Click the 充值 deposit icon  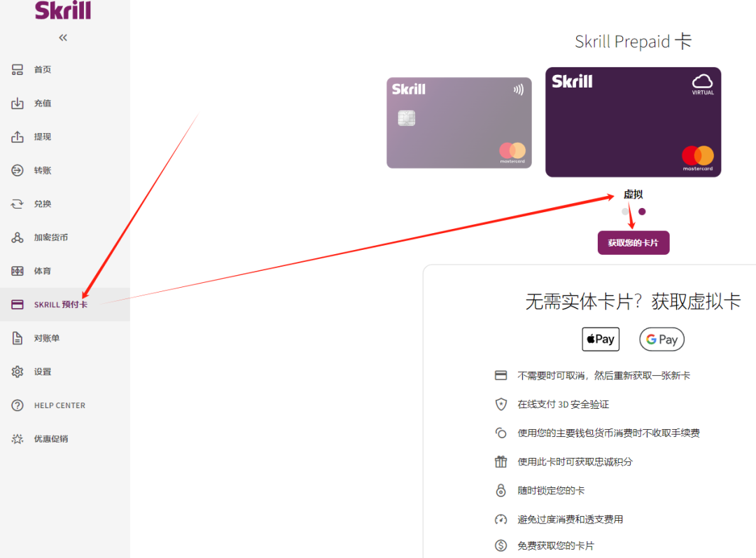(17, 103)
